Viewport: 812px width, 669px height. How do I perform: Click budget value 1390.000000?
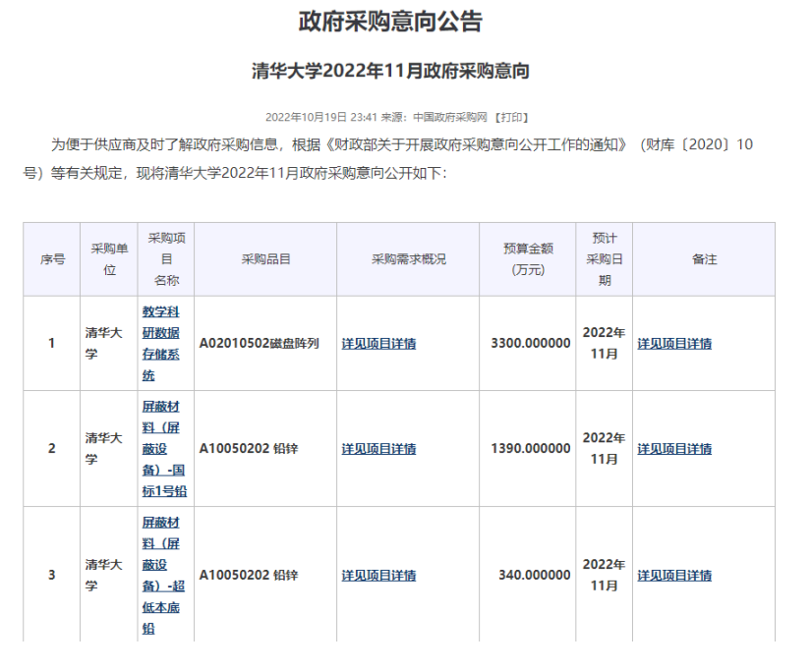pos(531,449)
